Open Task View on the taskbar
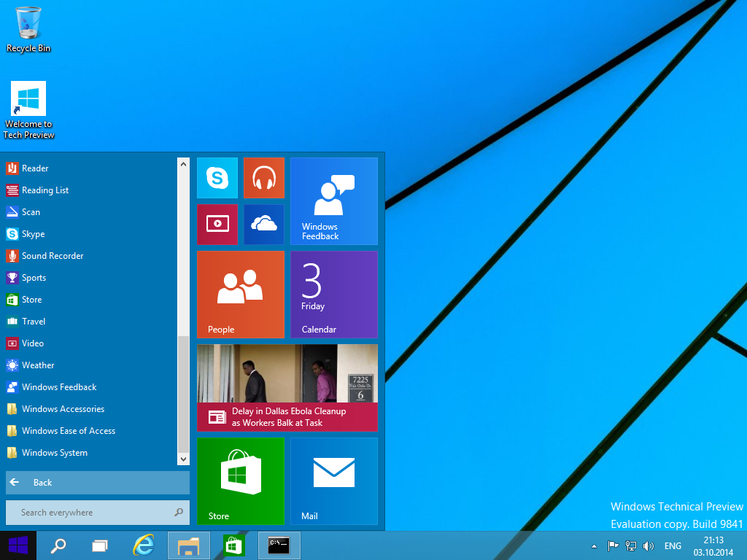This screenshot has height=560, width=747. (x=100, y=545)
